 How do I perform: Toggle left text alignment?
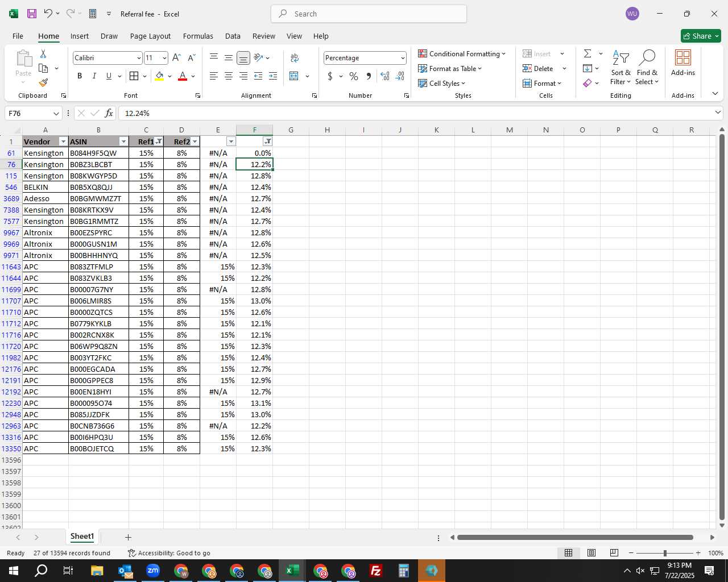pyautogui.click(x=213, y=76)
